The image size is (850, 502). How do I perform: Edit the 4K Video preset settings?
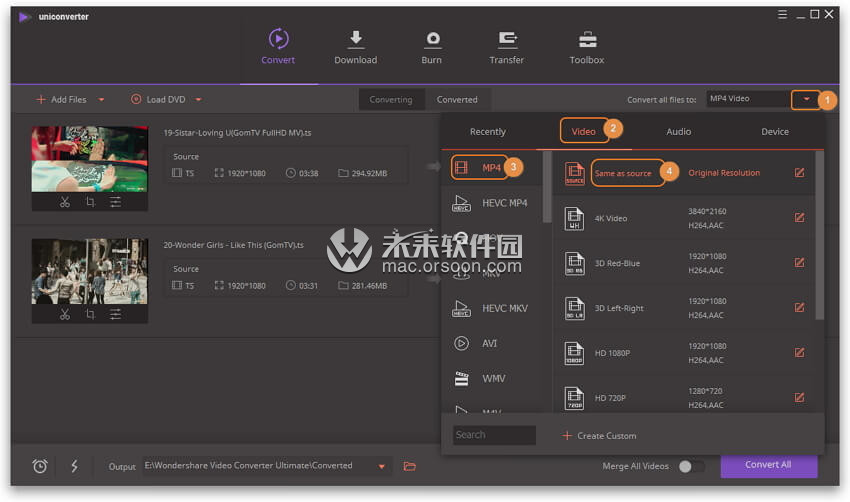pos(800,218)
